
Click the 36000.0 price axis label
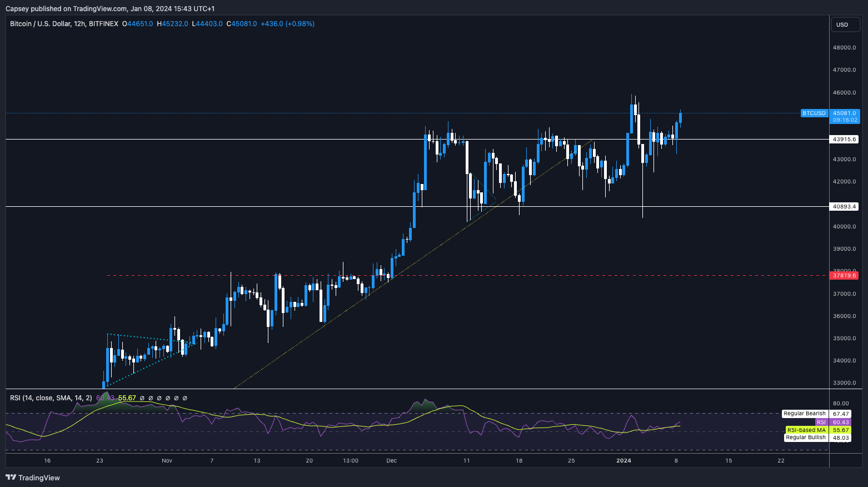point(845,316)
